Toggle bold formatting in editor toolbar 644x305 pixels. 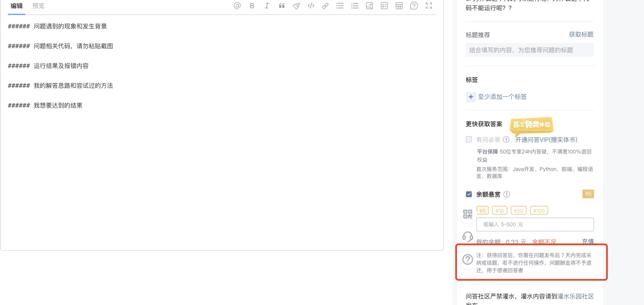(x=252, y=6)
